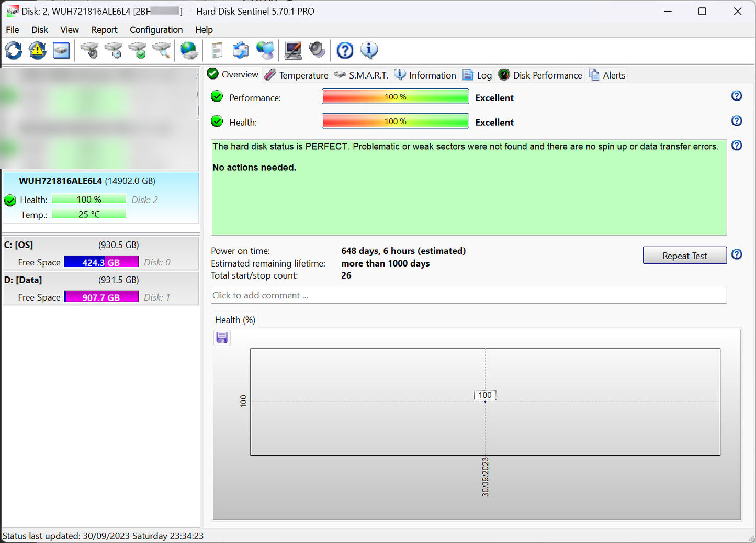Save the health graph with floppy icon
The height and width of the screenshot is (543, 756).
pyautogui.click(x=222, y=338)
